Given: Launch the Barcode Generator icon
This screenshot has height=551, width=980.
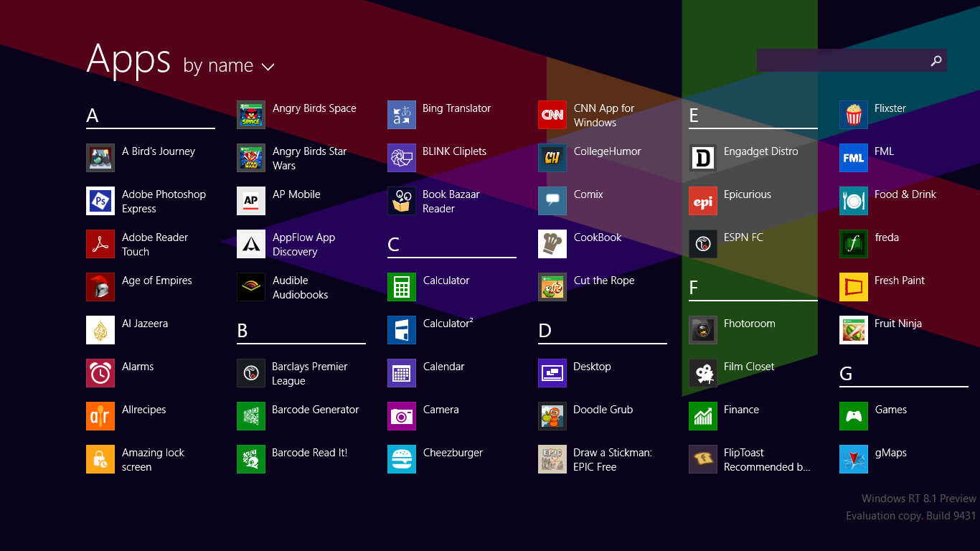Looking at the screenshot, I should [x=251, y=416].
